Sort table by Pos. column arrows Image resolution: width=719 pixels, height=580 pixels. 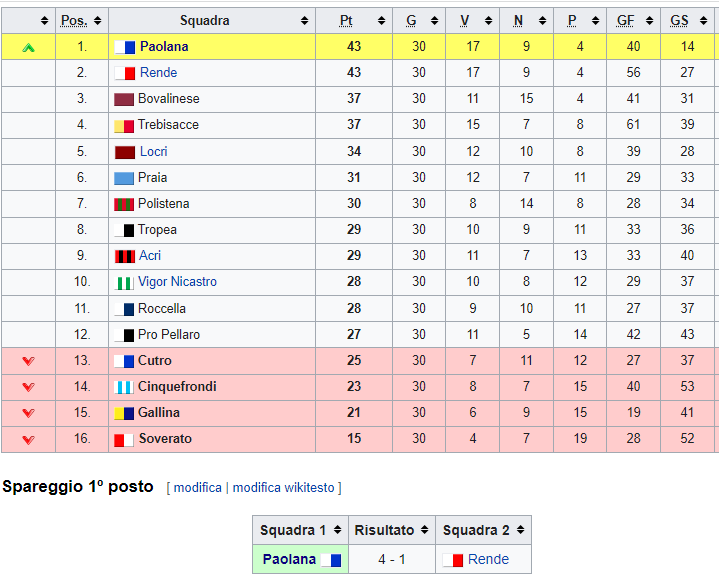(x=97, y=21)
